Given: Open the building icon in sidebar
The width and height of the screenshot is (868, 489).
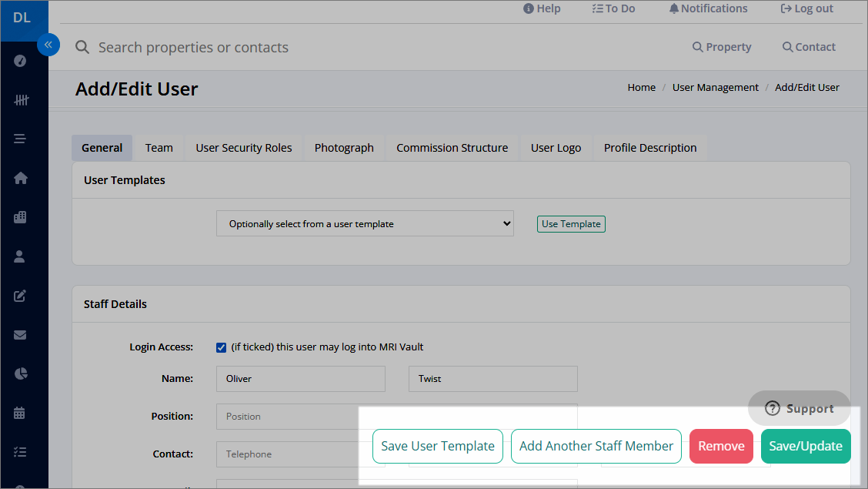Looking at the screenshot, I should coord(20,217).
